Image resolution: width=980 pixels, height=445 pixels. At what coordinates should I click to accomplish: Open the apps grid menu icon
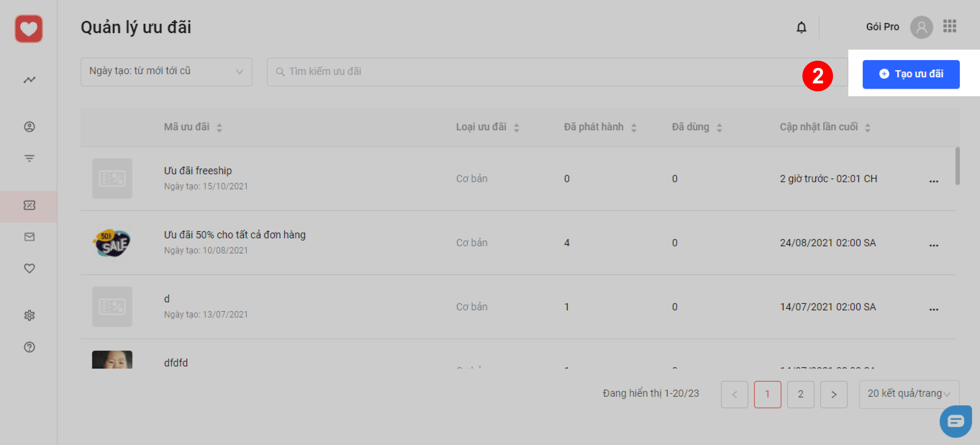(x=949, y=26)
